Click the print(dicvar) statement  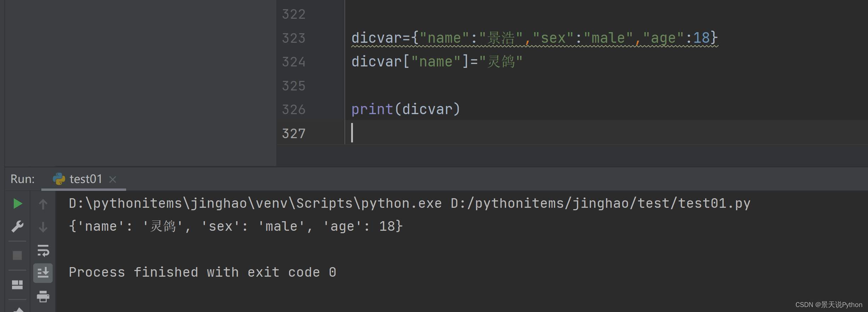(406, 110)
